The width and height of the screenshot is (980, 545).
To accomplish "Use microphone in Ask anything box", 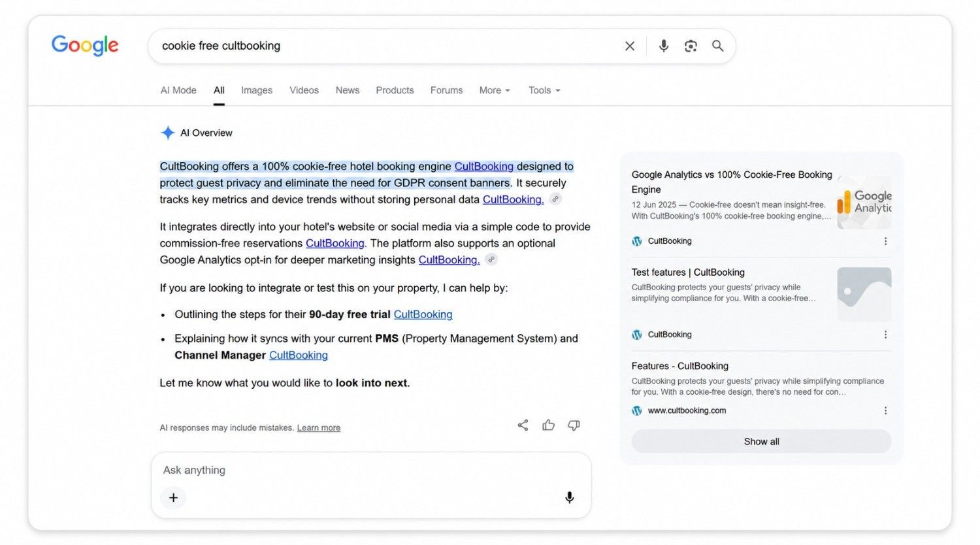I will (x=570, y=498).
